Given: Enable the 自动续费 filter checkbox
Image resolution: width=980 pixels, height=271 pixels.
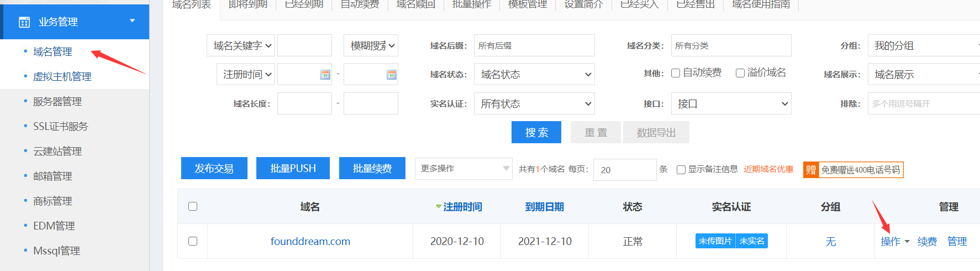Looking at the screenshot, I should click(x=675, y=73).
